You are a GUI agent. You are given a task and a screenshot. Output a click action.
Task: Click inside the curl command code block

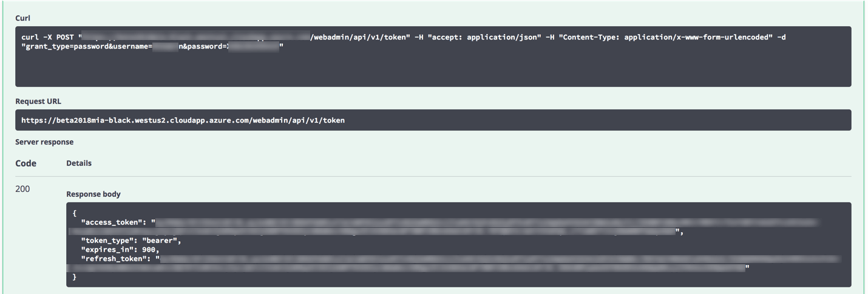433,56
